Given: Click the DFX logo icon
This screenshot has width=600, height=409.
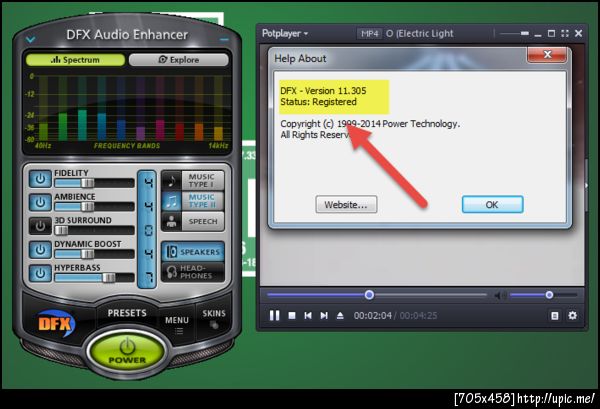Looking at the screenshot, I should pyautogui.click(x=56, y=324).
